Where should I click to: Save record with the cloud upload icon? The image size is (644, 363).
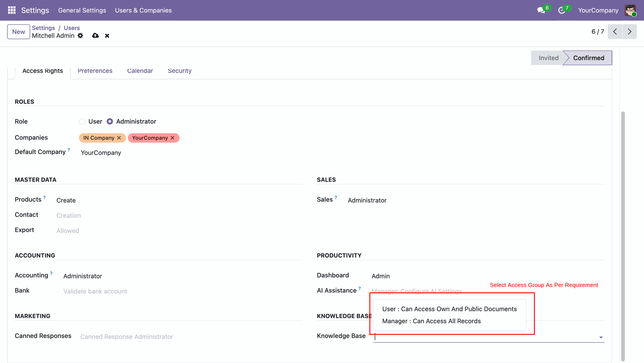[96, 36]
